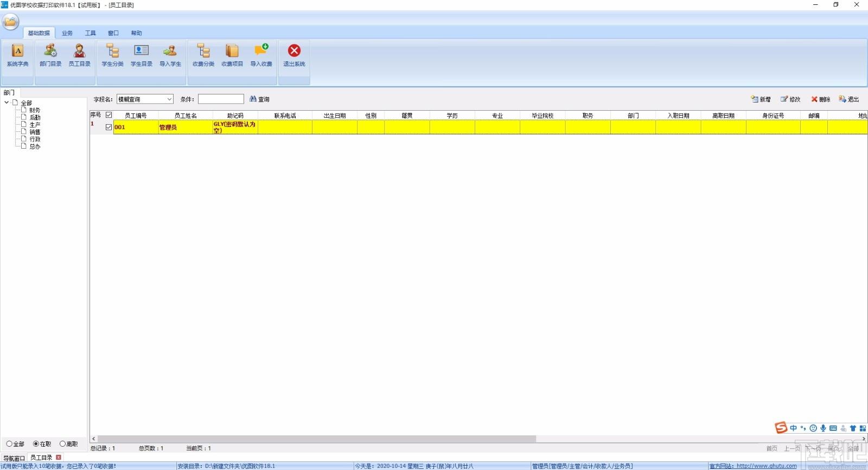Open the 工具 ribbon tab

click(91, 33)
